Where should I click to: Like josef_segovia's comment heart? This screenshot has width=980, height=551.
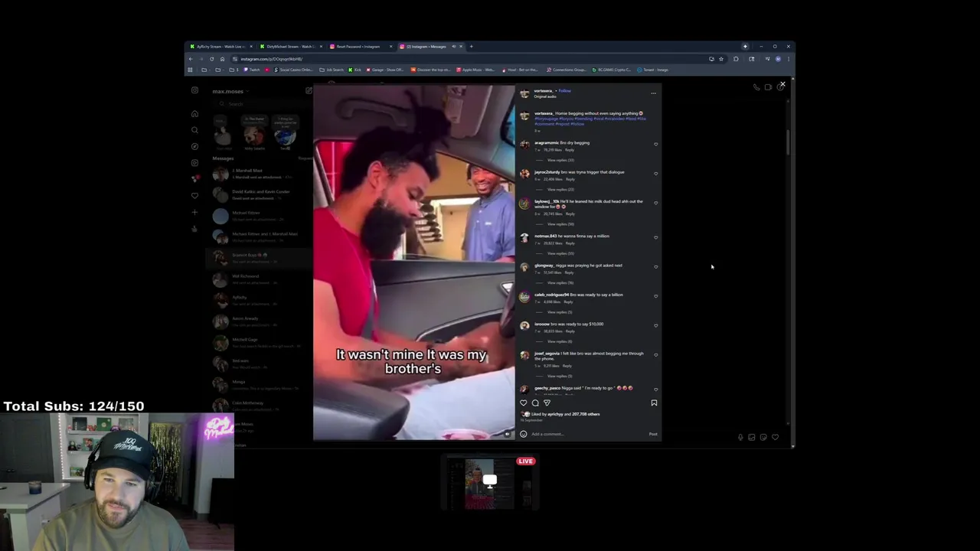(656, 354)
